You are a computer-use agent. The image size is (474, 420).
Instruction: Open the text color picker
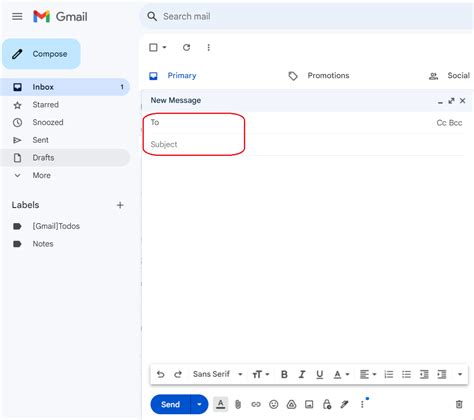341,375
